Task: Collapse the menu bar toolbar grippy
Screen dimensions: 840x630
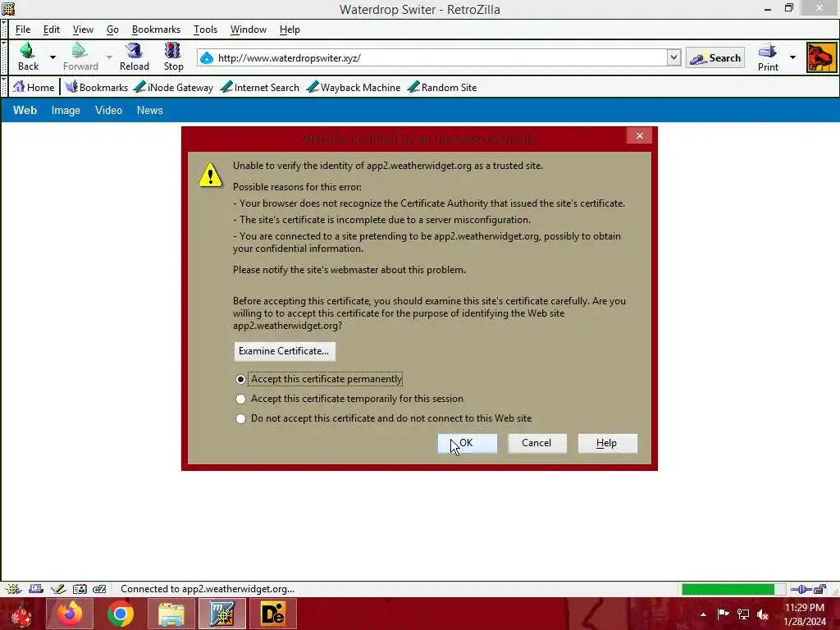Action: pos(4,30)
